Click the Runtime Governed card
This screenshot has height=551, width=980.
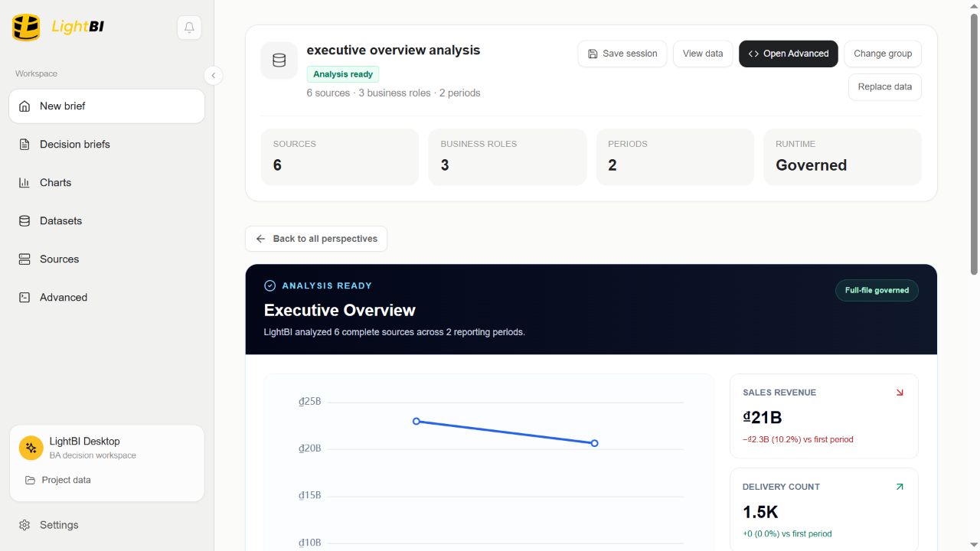pyautogui.click(x=843, y=157)
